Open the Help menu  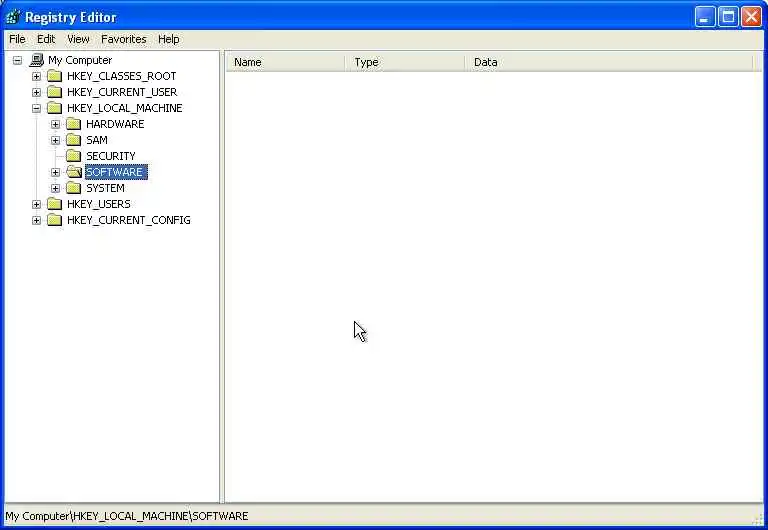click(168, 39)
